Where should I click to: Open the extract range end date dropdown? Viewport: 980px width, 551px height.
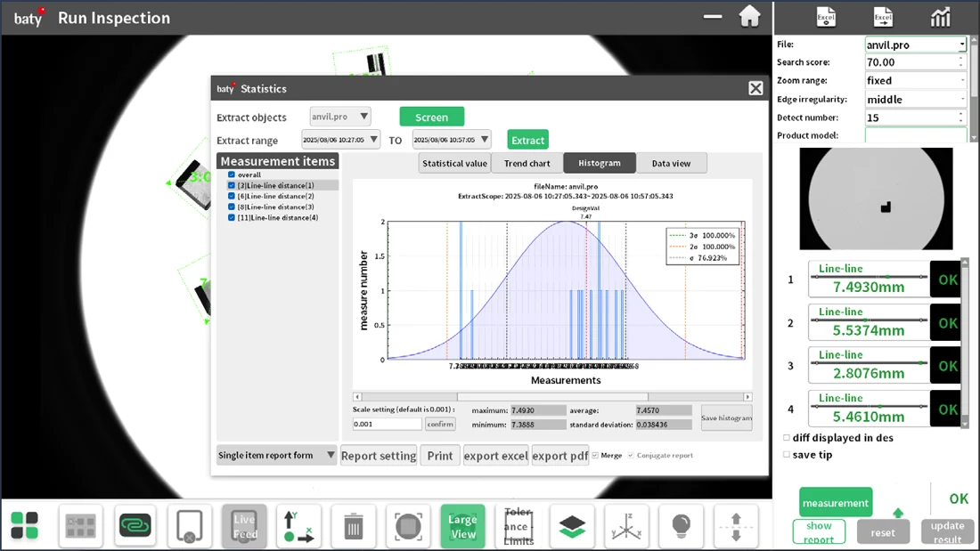point(451,140)
